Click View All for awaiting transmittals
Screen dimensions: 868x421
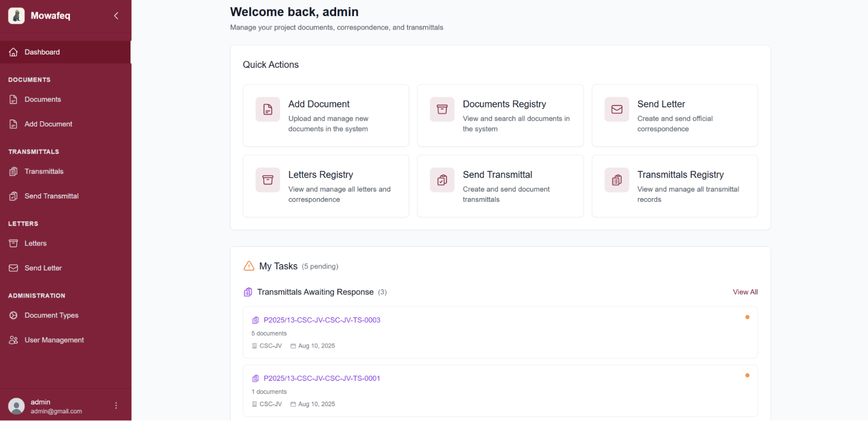[745, 292]
